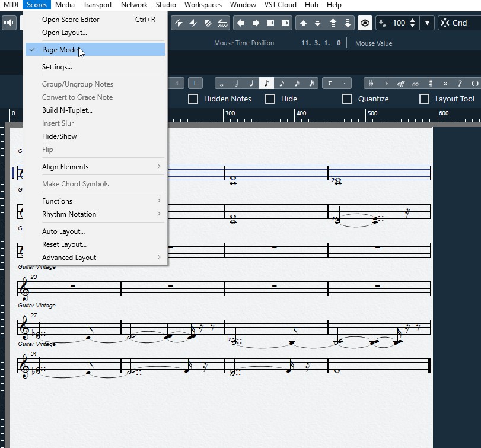Image resolution: width=481 pixels, height=448 pixels.
Task: Select the quarter note value button
Action: [251, 84]
